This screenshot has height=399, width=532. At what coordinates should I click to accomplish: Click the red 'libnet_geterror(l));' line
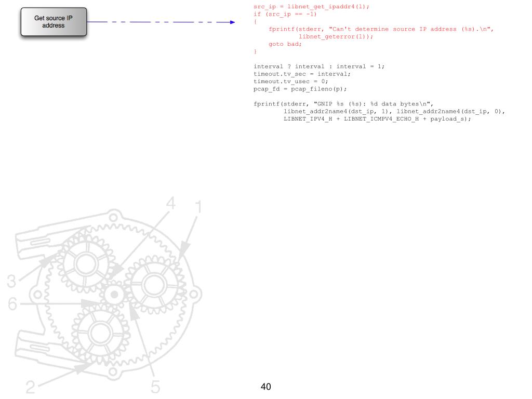(336, 36)
